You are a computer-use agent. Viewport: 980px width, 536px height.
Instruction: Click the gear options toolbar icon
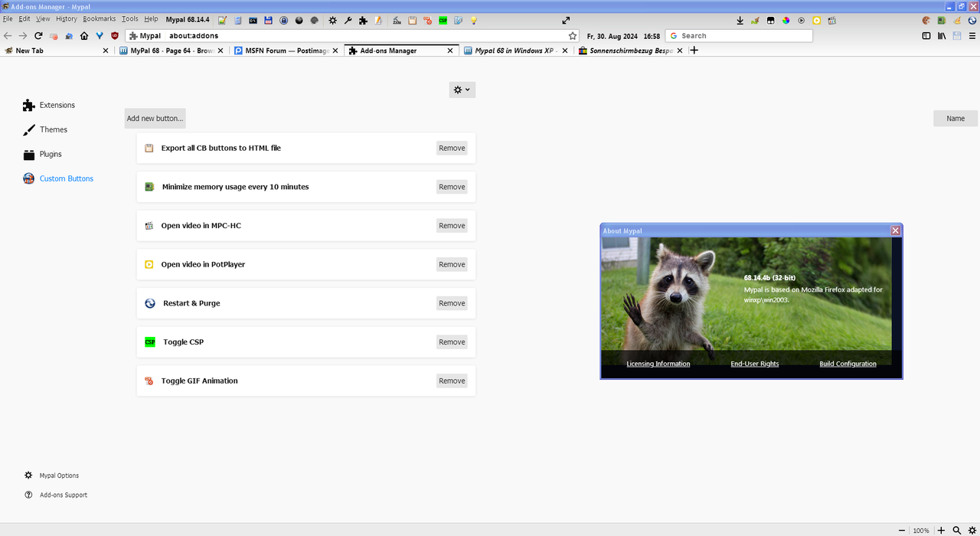(332, 21)
